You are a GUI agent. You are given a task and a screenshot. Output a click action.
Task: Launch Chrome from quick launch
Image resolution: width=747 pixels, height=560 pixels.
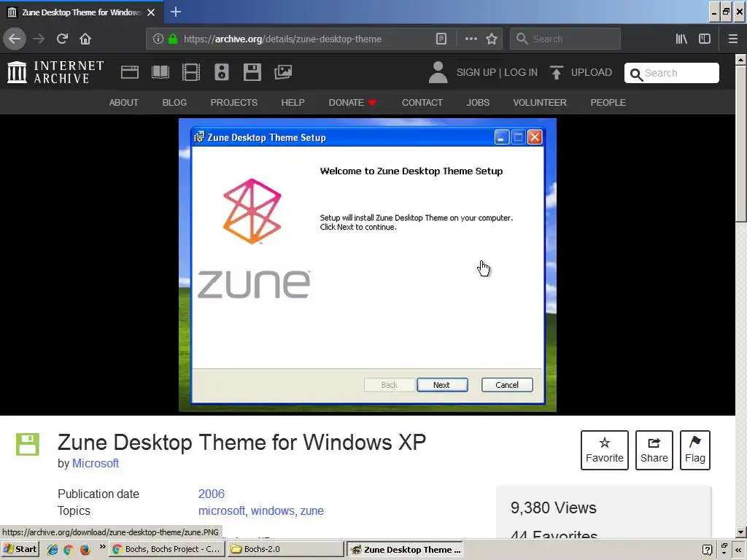pyautogui.click(x=69, y=550)
